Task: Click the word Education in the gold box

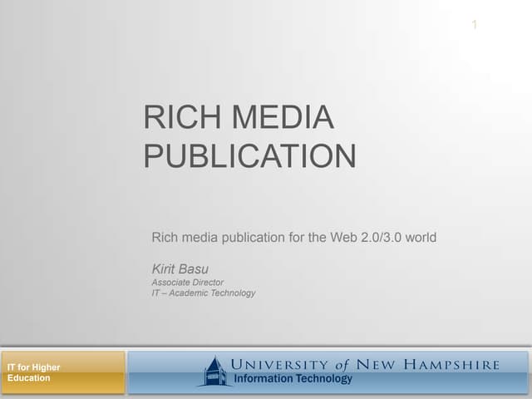Action: (29, 378)
